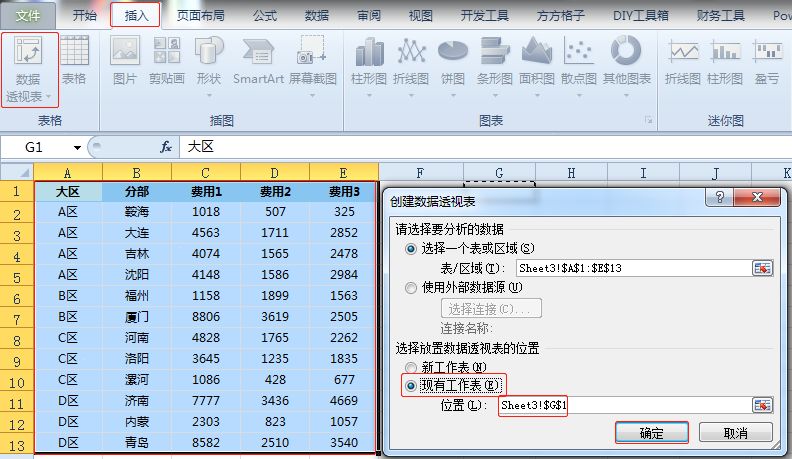This screenshot has height=459, width=792.
Task: Expand the 数据透视表 dropdown arrow
Action: coord(48,96)
